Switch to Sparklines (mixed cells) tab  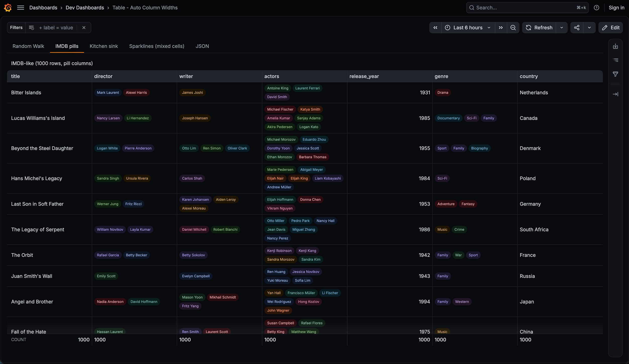[x=157, y=46]
